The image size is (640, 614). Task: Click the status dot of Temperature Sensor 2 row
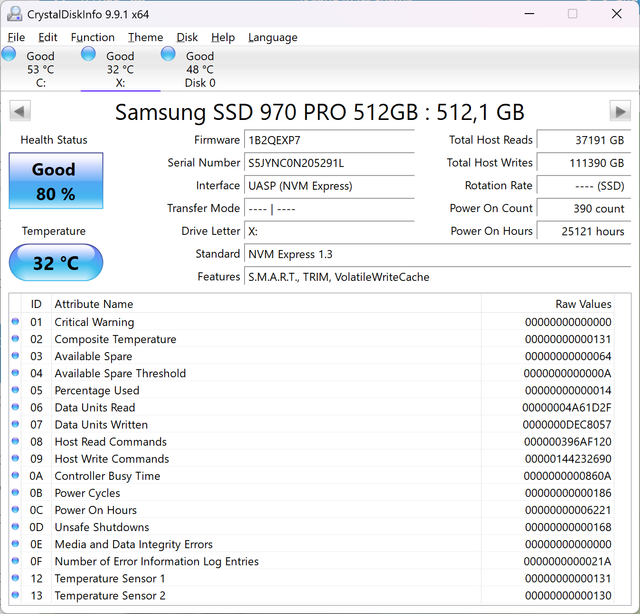coord(15,595)
